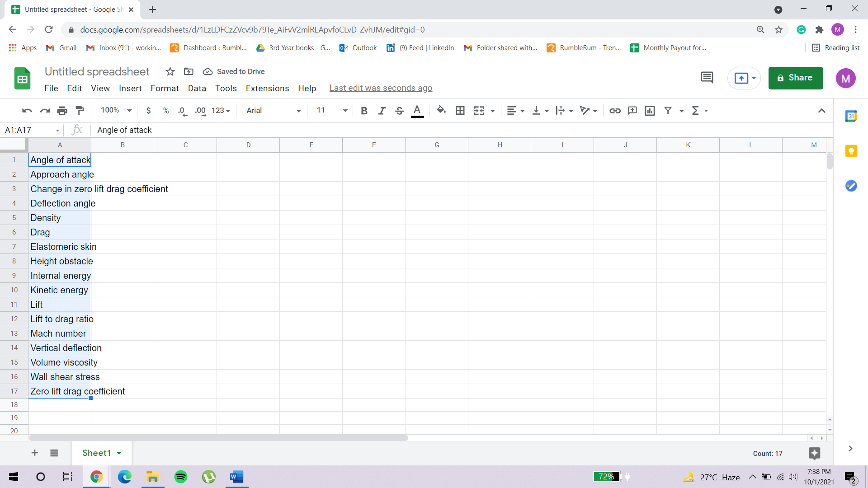Click the horizontal scrollbar
Image resolution: width=868 pixels, height=488 pixels.
point(218,438)
